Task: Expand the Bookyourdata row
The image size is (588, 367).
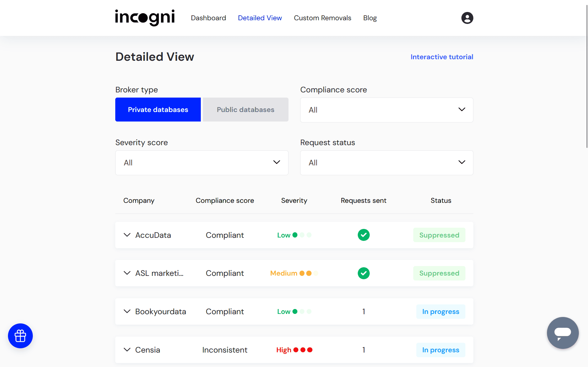Action: tap(127, 311)
